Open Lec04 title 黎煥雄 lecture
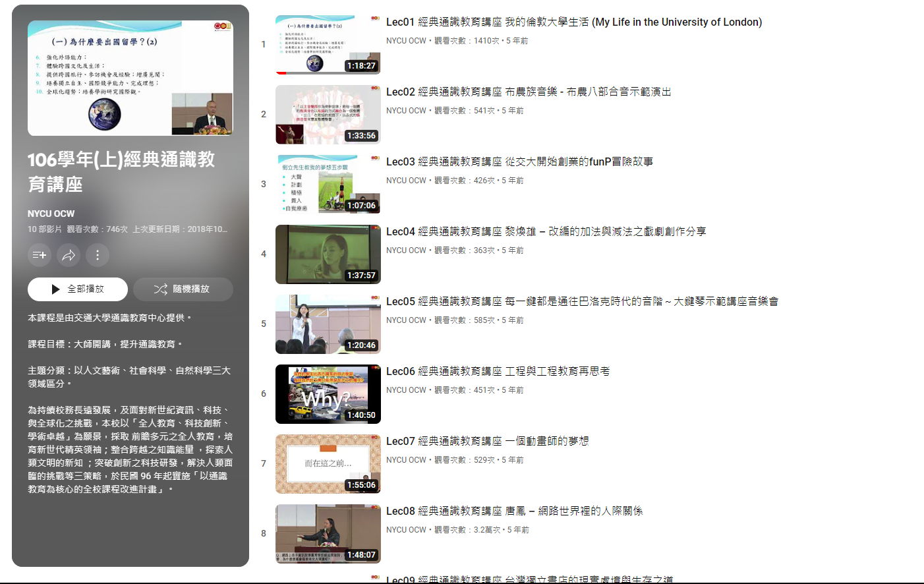The image size is (924, 584). (546, 232)
